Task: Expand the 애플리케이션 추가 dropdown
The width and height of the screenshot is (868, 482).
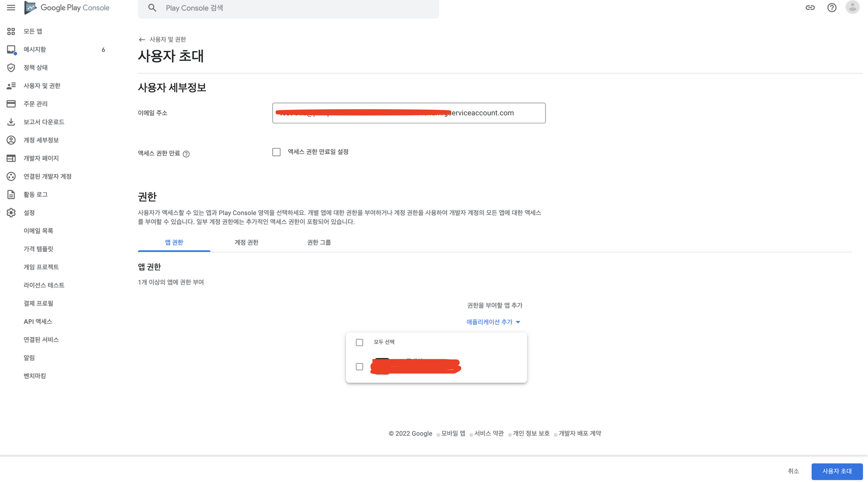Action: pos(493,322)
